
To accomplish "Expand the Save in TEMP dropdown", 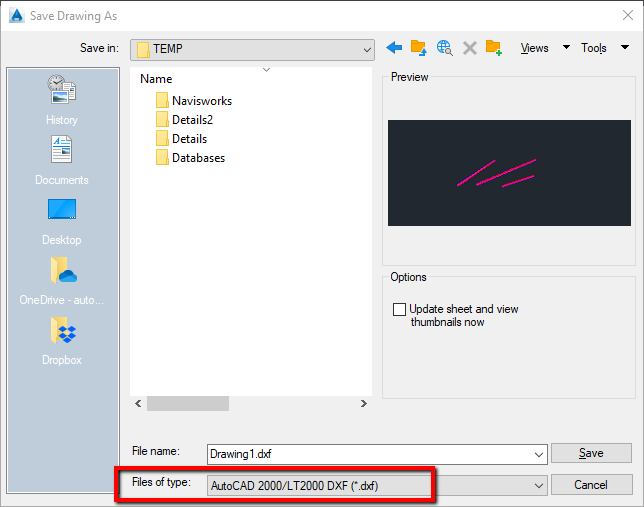I will tap(367, 50).
